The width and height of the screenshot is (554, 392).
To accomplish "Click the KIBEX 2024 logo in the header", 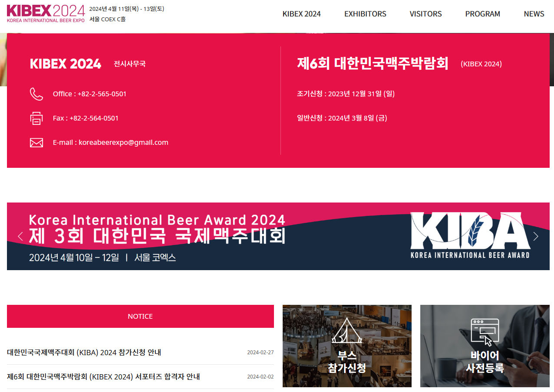I will pos(46,13).
